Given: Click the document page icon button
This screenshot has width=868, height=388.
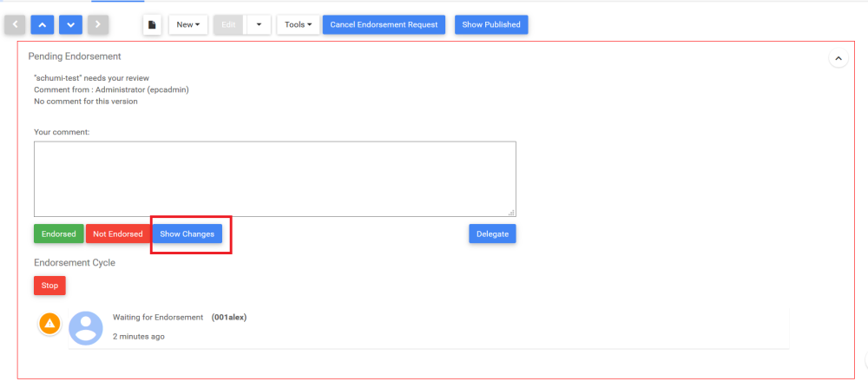Looking at the screenshot, I should click(152, 24).
